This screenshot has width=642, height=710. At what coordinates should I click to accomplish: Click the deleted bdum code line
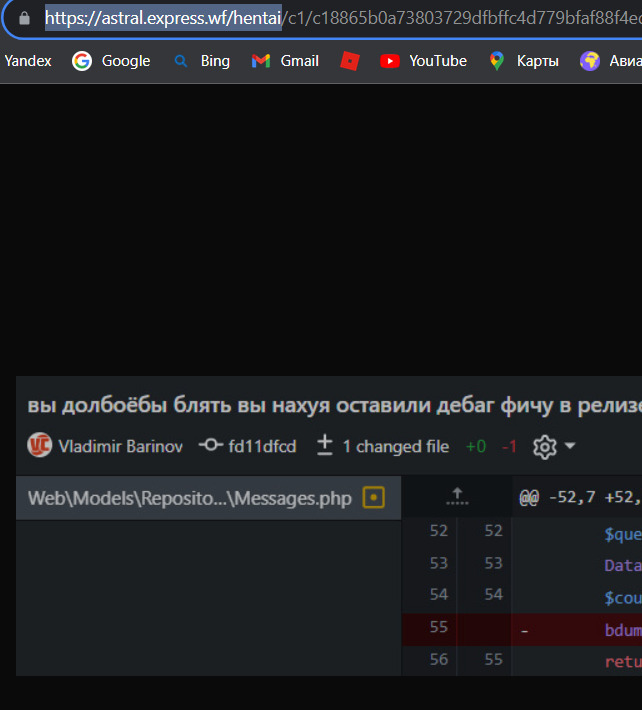pyautogui.click(x=623, y=630)
